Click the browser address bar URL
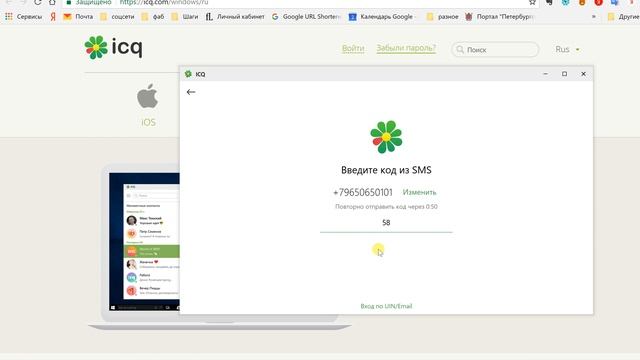The image size is (640, 360). pyautogui.click(x=164, y=2)
